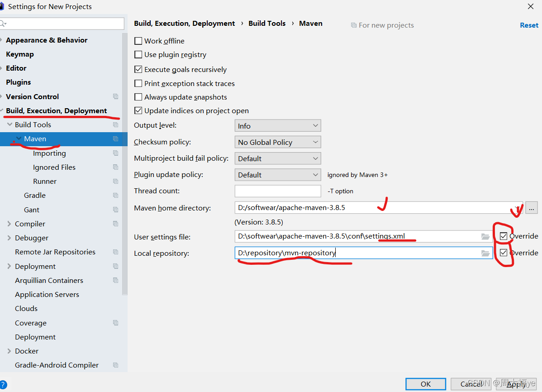Screen dimensions: 542x392
Task: Click the project-level icon beside Gradle-Android Compiler
Action: [x=115, y=365]
